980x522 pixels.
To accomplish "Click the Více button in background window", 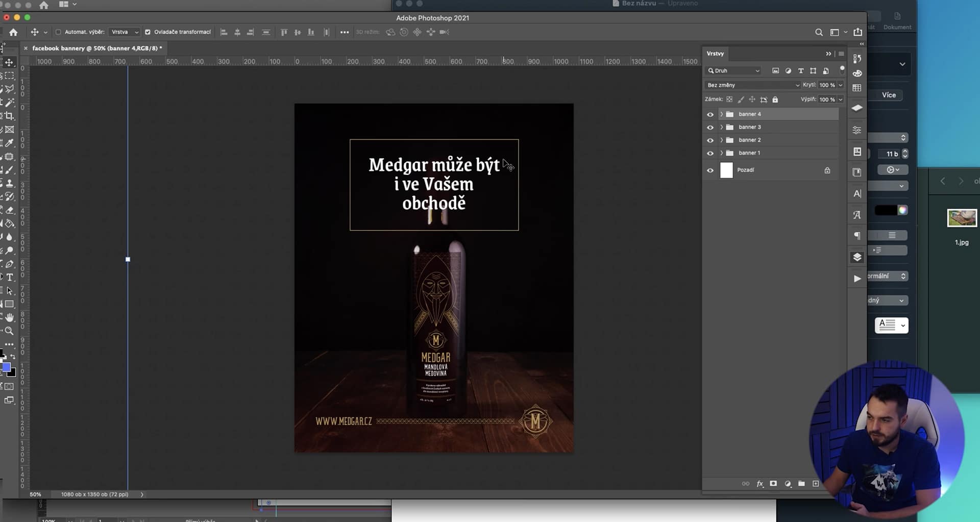I will pyautogui.click(x=889, y=95).
